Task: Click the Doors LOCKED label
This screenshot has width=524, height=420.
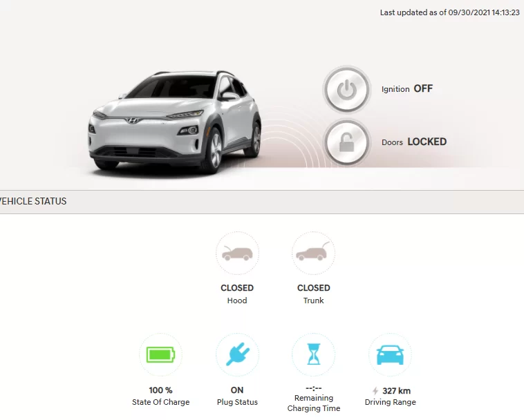Action: click(414, 142)
